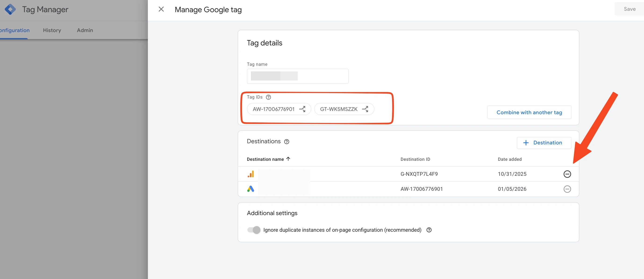Switch to the History tab

coord(52,30)
